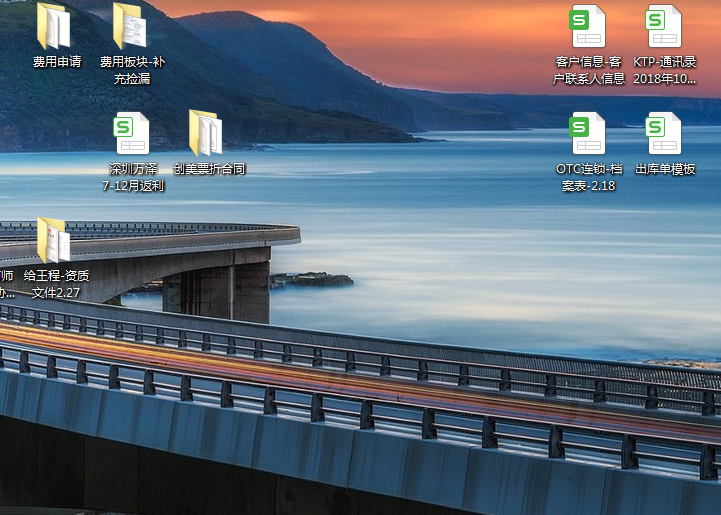Click the text label 创美票折合同

pos(209,169)
